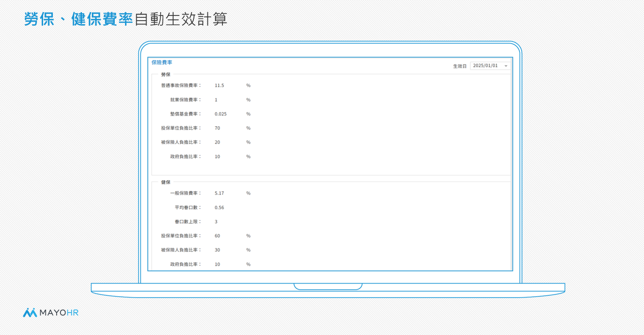Select the 健保 section heading

point(166,182)
